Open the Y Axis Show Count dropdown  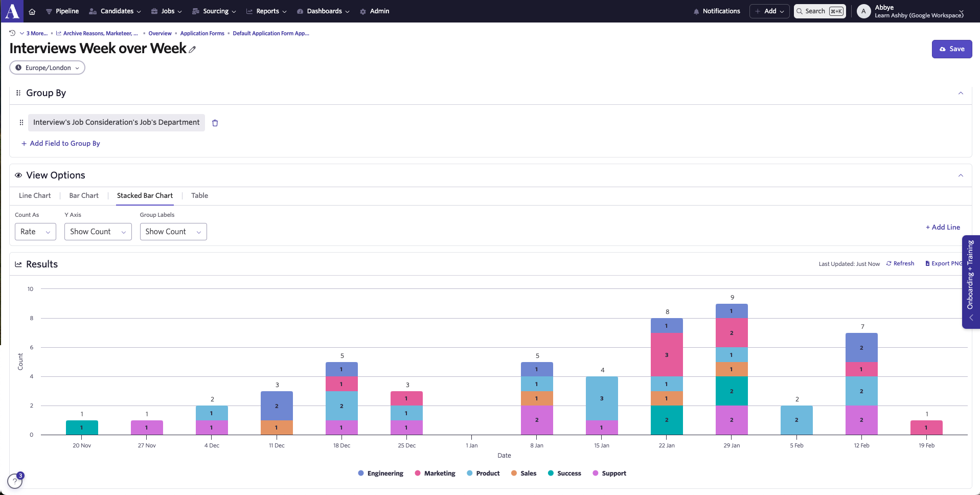98,232
